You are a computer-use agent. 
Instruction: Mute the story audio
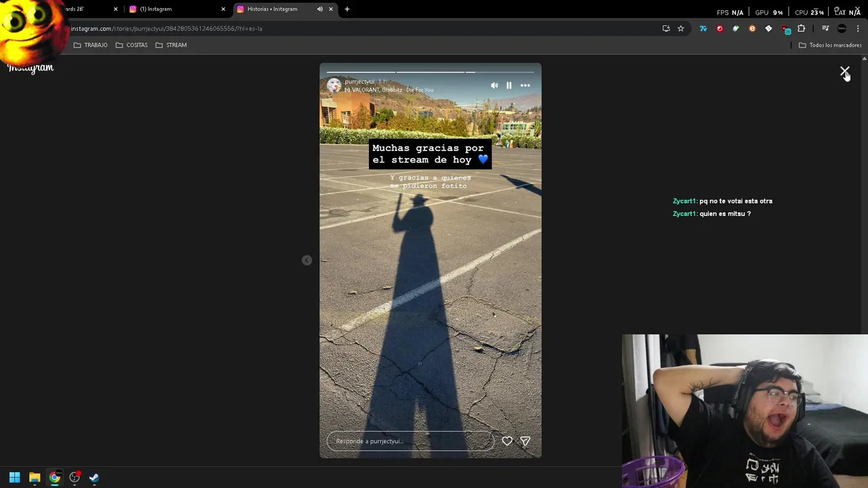click(x=494, y=85)
